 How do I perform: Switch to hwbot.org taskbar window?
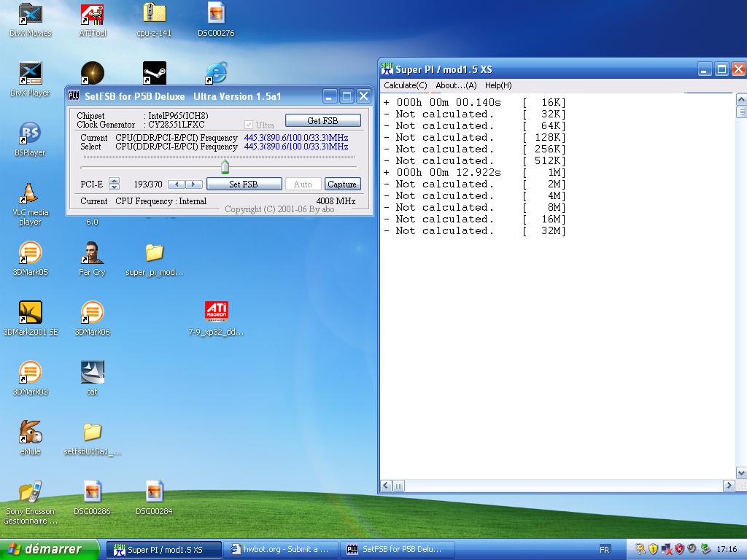pyautogui.click(x=281, y=550)
